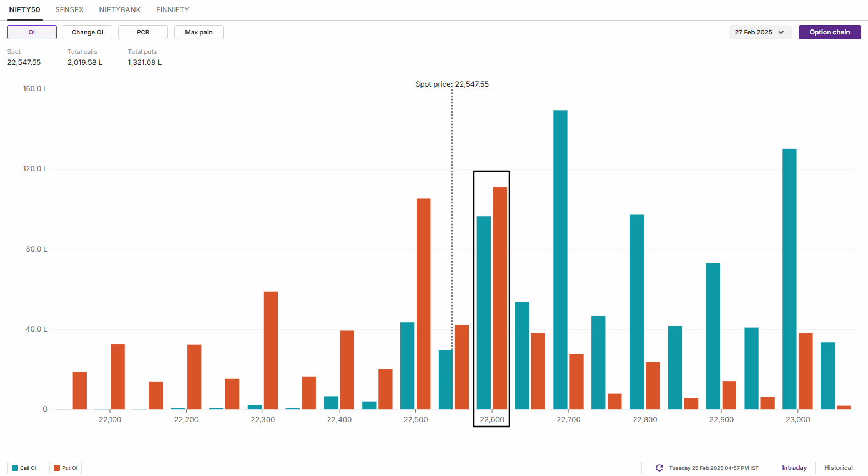Switch to Intraday mode

(x=794, y=468)
